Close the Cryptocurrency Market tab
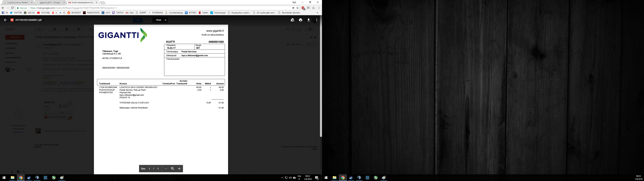 [x=32, y=3]
